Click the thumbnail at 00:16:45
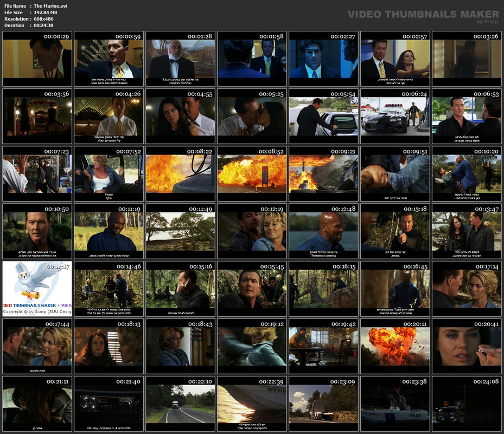Viewport: 504px width, 434px height. [x=395, y=289]
